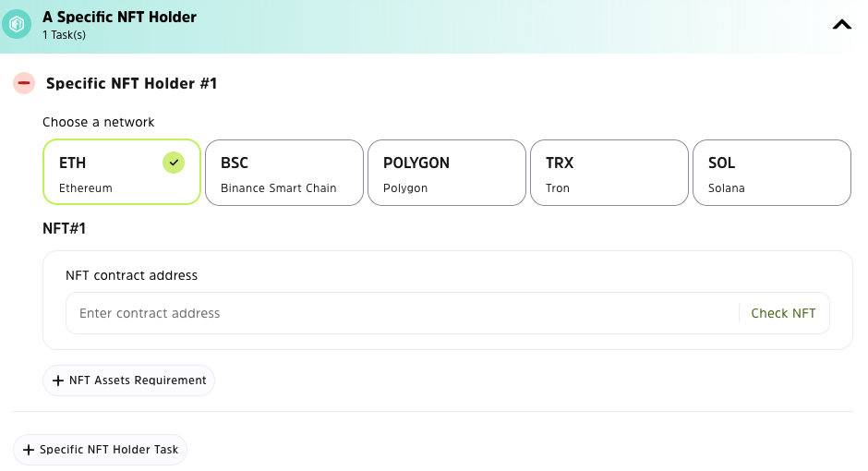This screenshot has width=868, height=471.
Task: Switch network to SOL Solana
Action: [771, 172]
